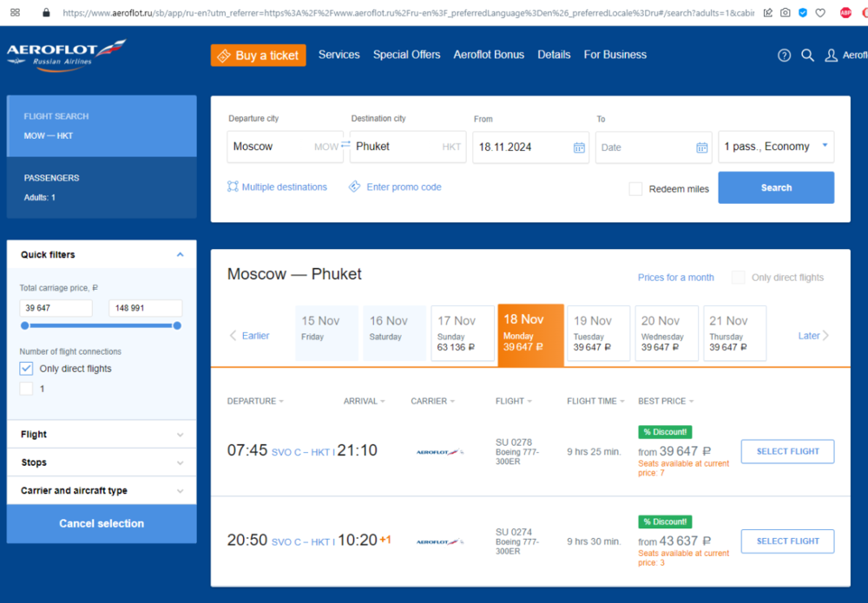Select the 17 Nov Sunday date tab
This screenshot has height=603, width=868.
tap(463, 333)
